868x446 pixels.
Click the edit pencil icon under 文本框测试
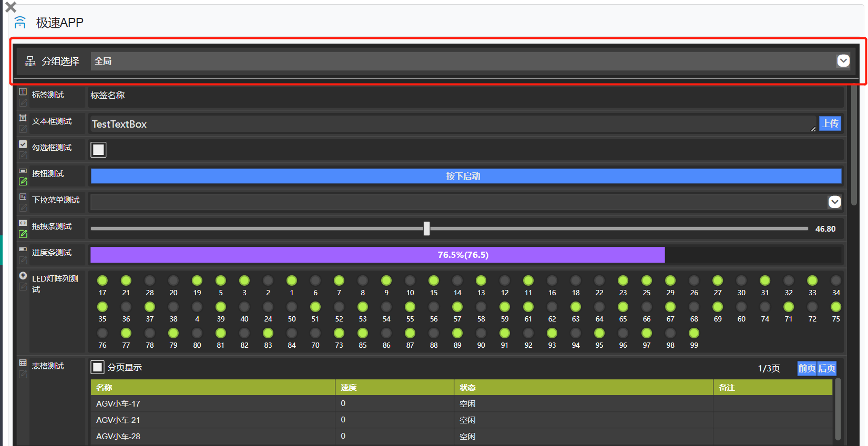coord(23,129)
